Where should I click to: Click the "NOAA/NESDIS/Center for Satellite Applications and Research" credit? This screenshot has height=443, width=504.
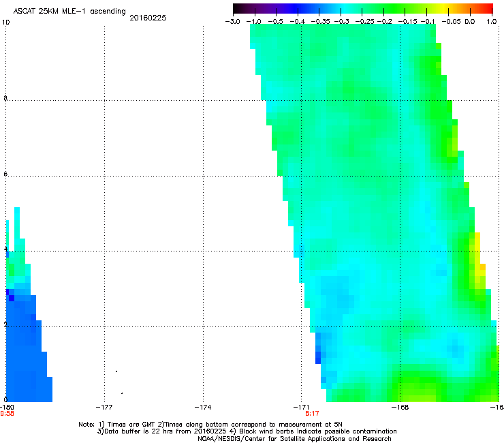click(x=294, y=439)
